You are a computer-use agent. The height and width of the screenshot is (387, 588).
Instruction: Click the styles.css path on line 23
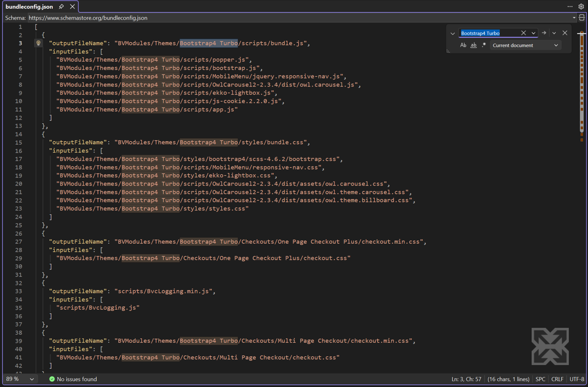152,208
